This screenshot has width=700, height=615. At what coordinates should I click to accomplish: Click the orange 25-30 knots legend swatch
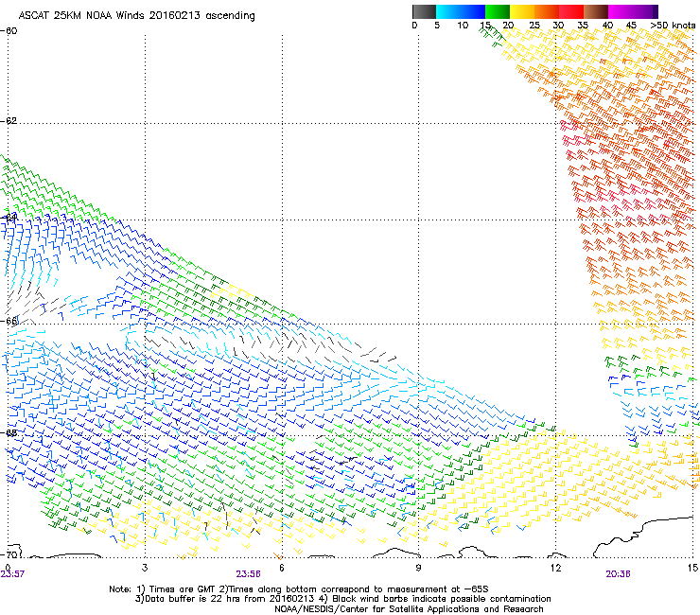click(547, 11)
